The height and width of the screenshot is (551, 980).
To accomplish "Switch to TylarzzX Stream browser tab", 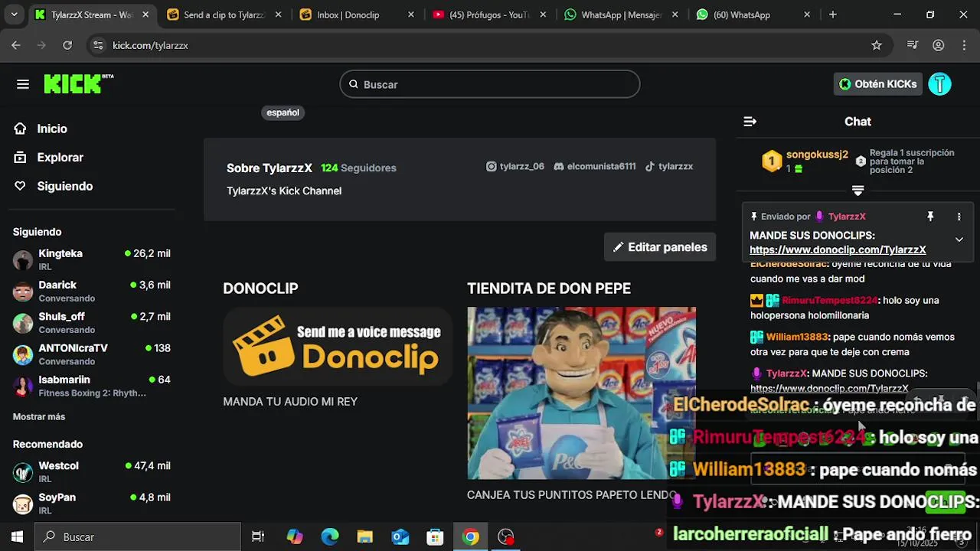I will pos(93,15).
